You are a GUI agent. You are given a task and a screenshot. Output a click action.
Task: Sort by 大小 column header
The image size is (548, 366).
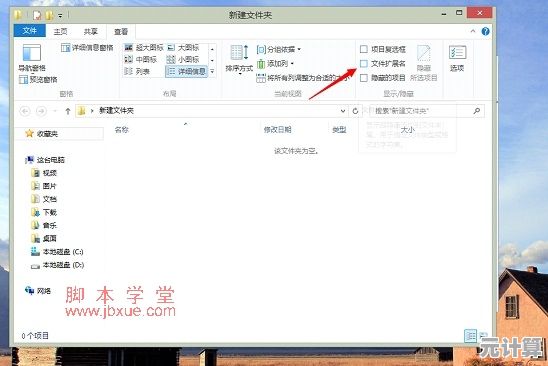[408, 130]
